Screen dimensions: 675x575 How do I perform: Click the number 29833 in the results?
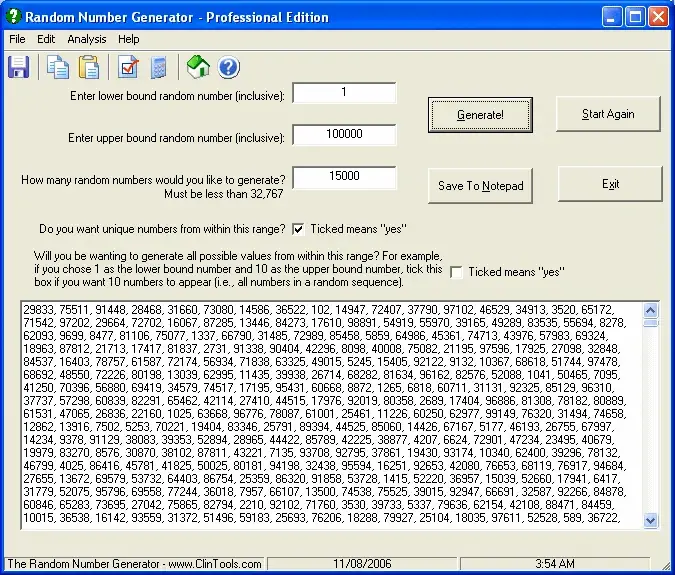pyautogui.click(x=39, y=310)
